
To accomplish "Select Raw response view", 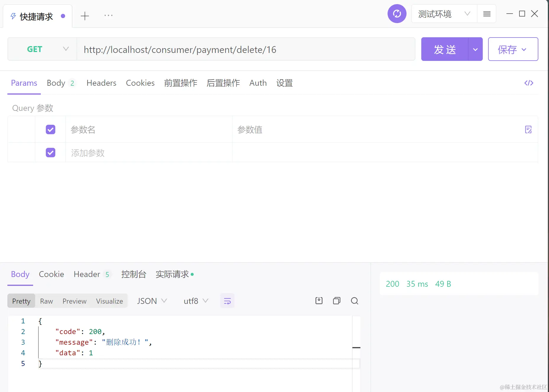I will coord(46,301).
